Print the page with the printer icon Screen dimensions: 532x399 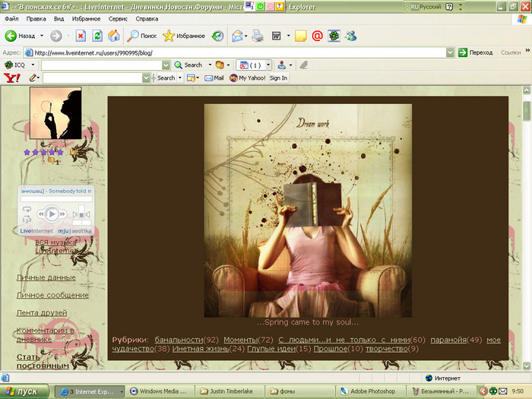click(x=258, y=36)
